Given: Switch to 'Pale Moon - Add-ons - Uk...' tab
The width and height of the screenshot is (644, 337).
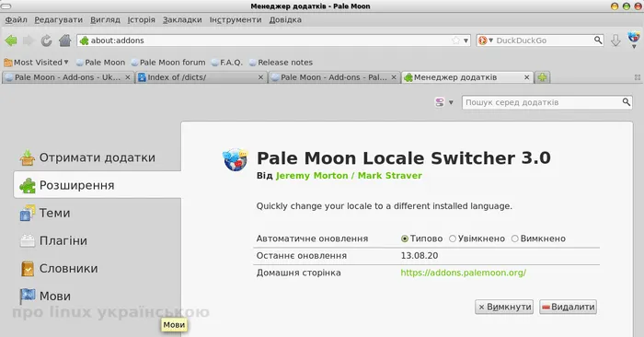Looking at the screenshot, I should click(68, 77).
